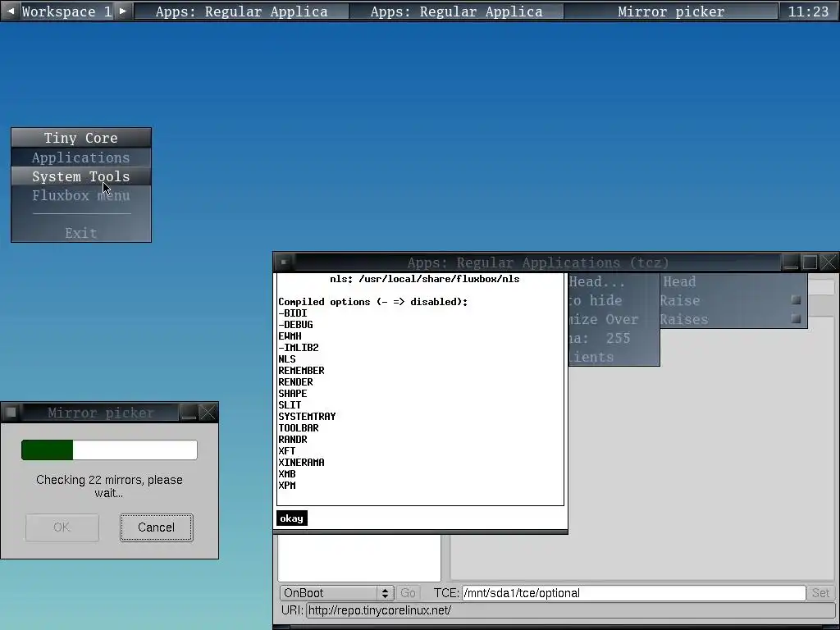Select the second Apps: Regular Applica toolbar entry
Screen dimensions: 840x630
click(x=456, y=11)
